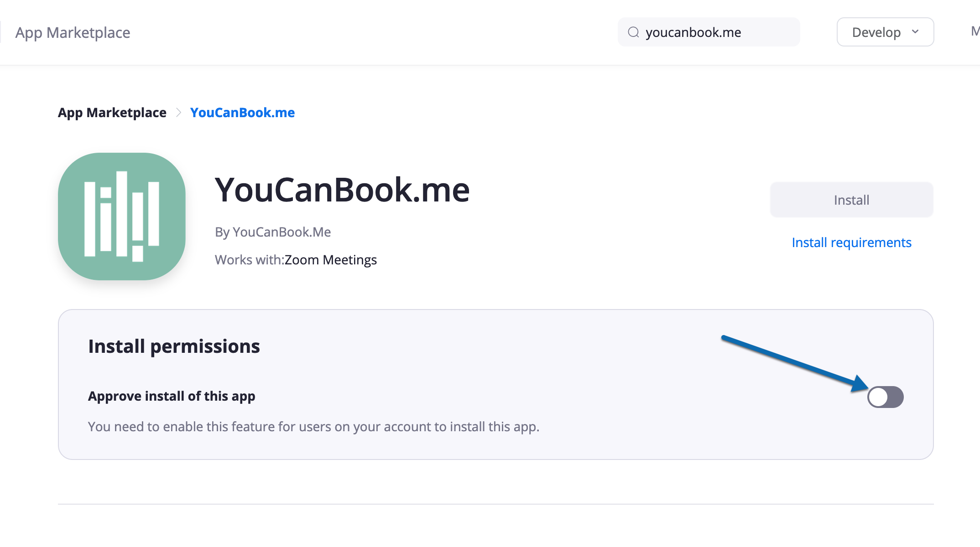Click the Zoom Meetings link
Image resolution: width=980 pixels, height=547 pixels.
pyautogui.click(x=331, y=260)
